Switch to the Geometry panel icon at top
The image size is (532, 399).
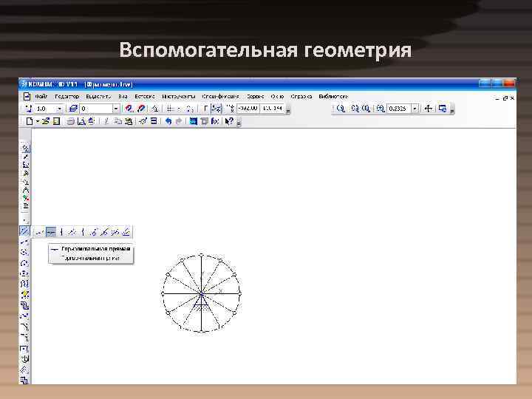pyautogui.click(x=25, y=149)
